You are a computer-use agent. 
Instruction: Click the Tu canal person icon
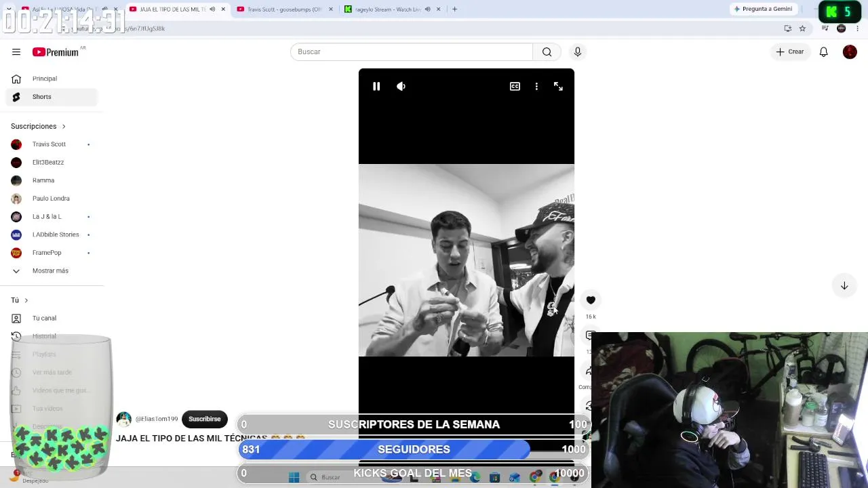tap(16, 318)
